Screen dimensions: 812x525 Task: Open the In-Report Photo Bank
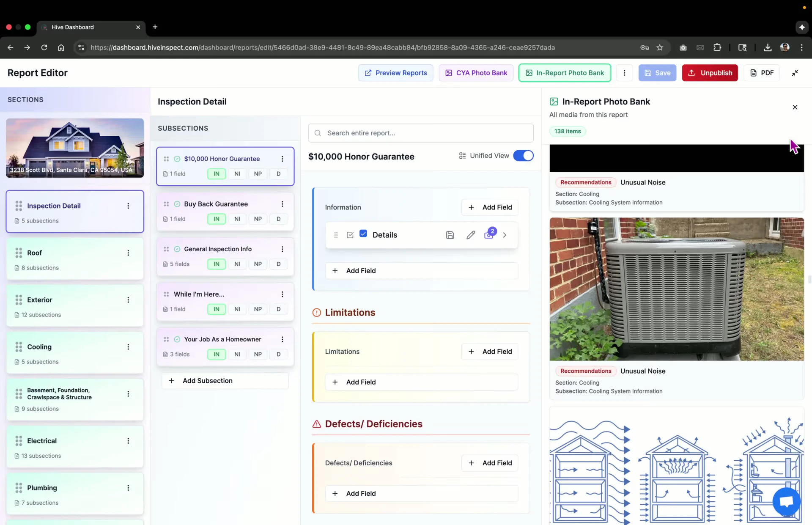coord(565,73)
